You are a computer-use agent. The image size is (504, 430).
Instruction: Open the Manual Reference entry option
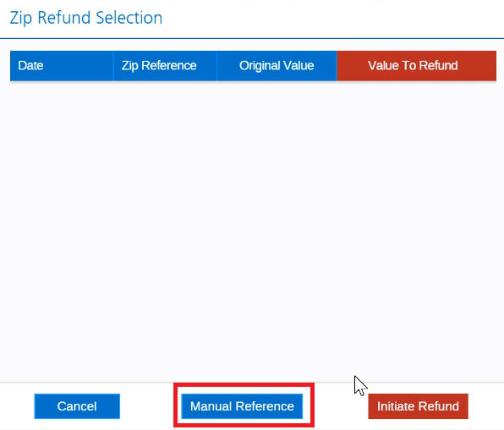(242, 406)
